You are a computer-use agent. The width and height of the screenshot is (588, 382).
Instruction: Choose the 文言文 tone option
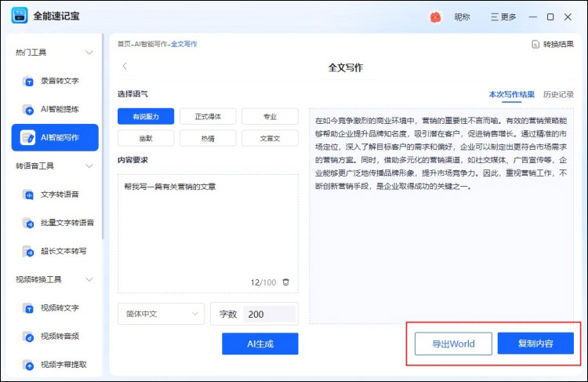[x=270, y=138]
